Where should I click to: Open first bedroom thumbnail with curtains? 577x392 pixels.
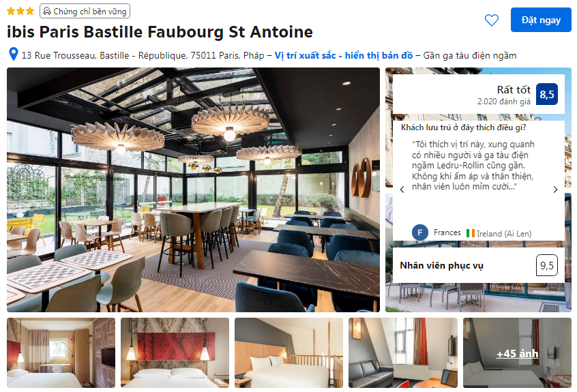[x=61, y=353]
